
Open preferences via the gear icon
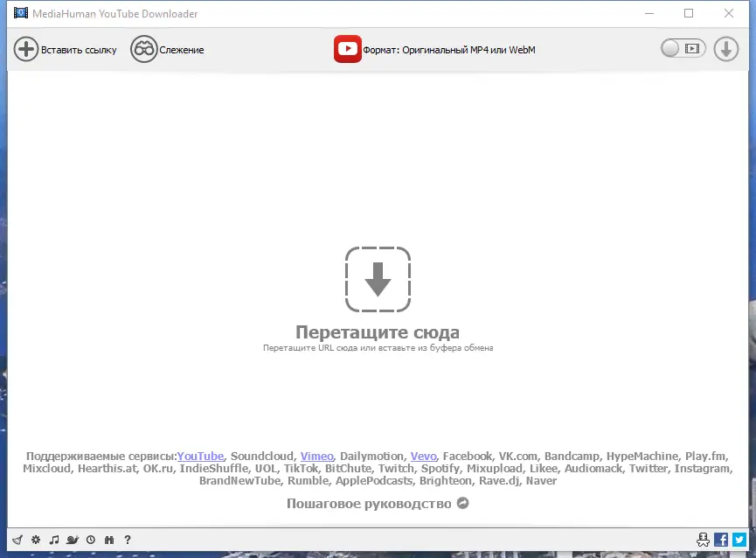pos(35,540)
